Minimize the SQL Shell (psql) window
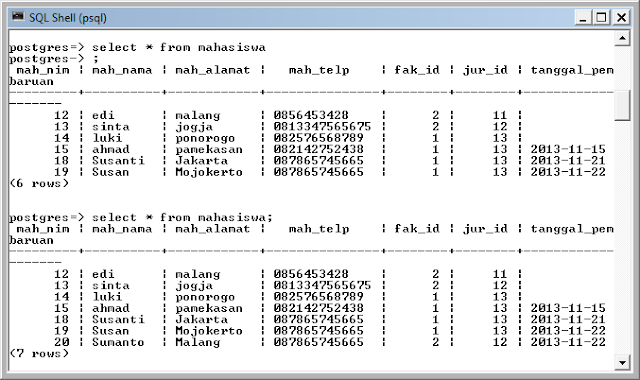The height and width of the screenshot is (380, 640). (583, 18)
